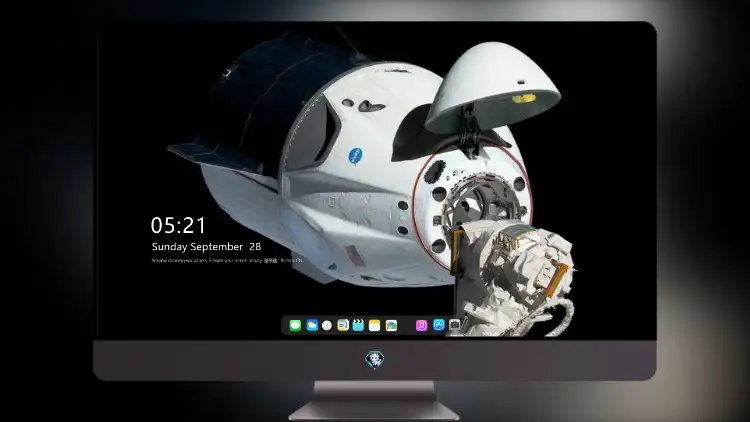The height and width of the screenshot is (422, 750).
Task: Open the green Messages app in dock
Action: click(295, 325)
